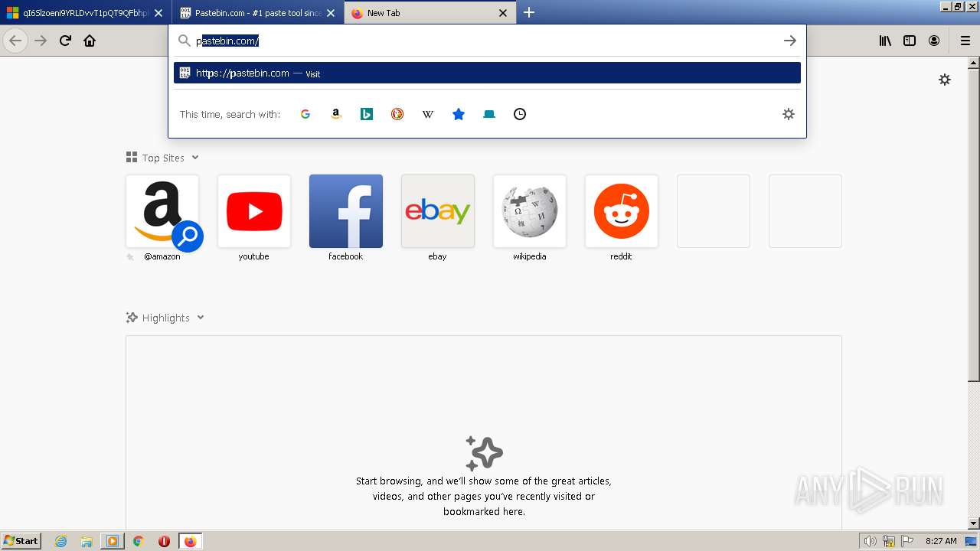Click the first empty top site tile
The height and width of the screenshot is (551, 980).
tap(714, 211)
